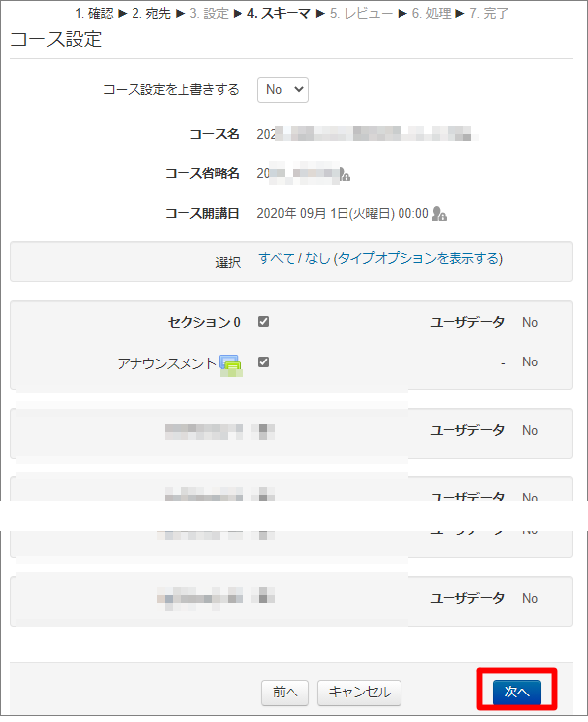Click the コース開講日 date value
The width and height of the screenshot is (588, 722).
pyautogui.click(x=343, y=214)
